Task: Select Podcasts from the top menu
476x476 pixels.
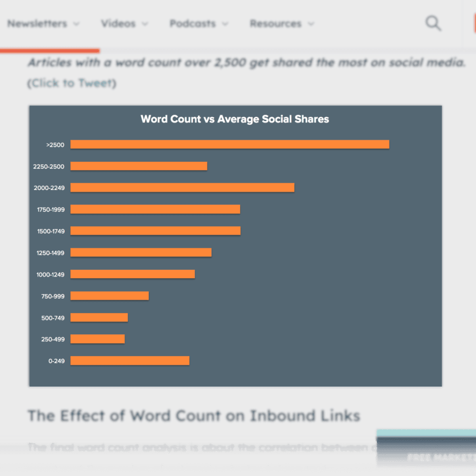Action: point(192,23)
